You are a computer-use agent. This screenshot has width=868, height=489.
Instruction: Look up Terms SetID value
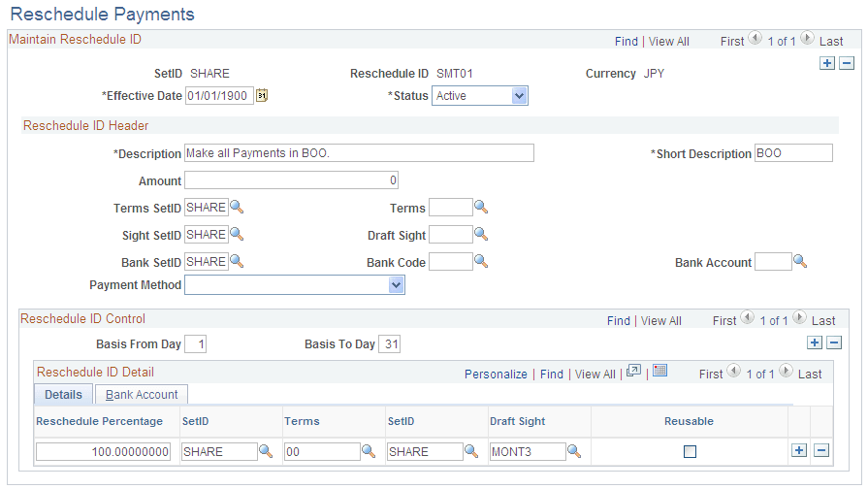click(237, 207)
